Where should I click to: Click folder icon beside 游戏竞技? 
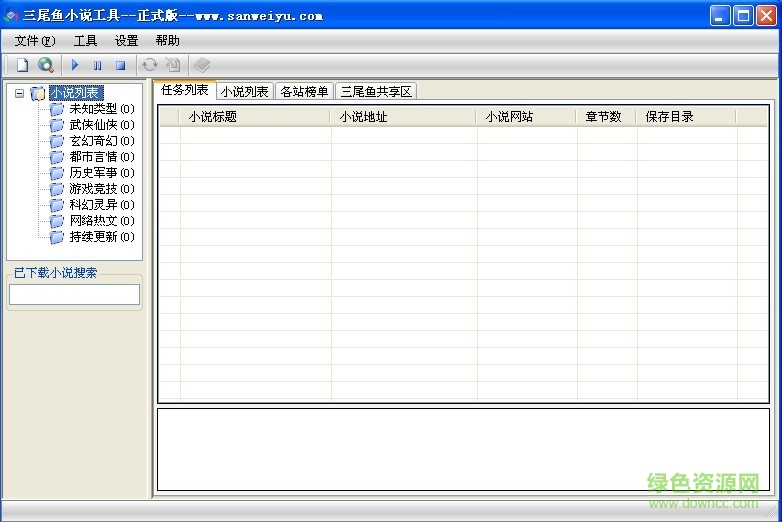tap(57, 189)
